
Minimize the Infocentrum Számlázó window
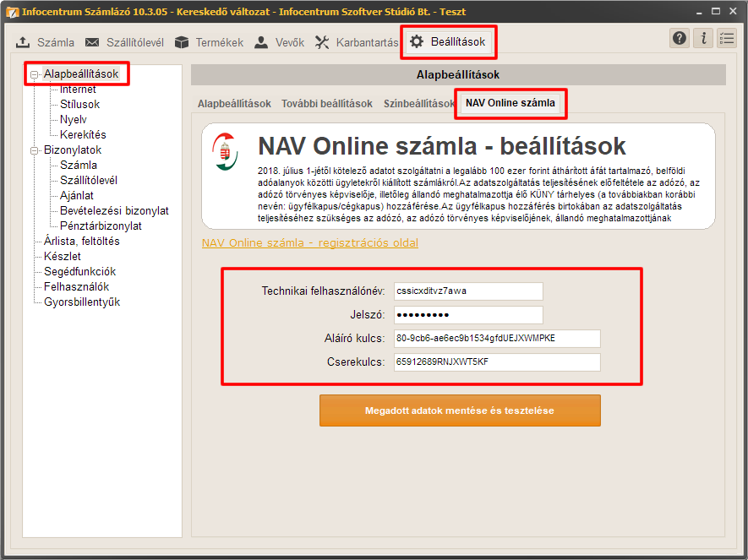point(699,12)
